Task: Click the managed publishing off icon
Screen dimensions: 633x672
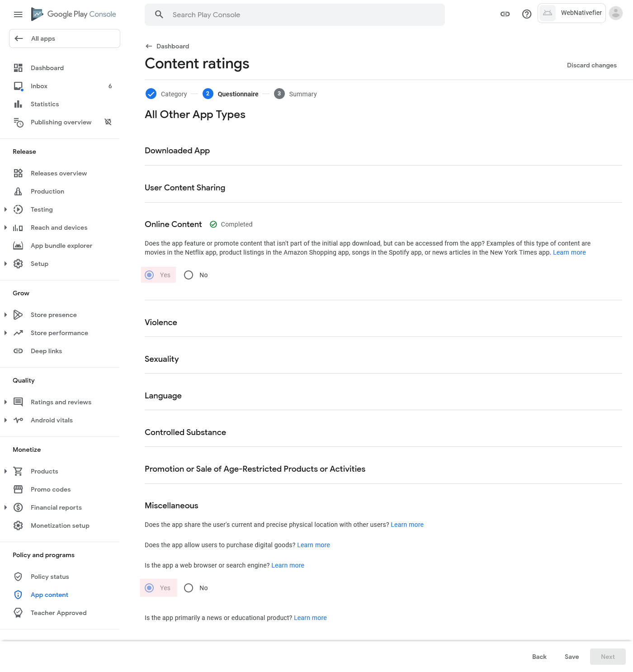Action: (108, 122)
